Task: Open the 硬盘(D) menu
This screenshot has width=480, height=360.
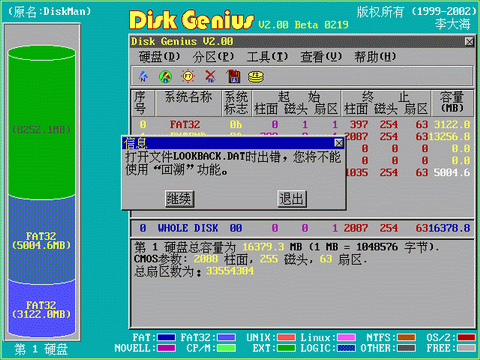Action: [x=159, y=57]
